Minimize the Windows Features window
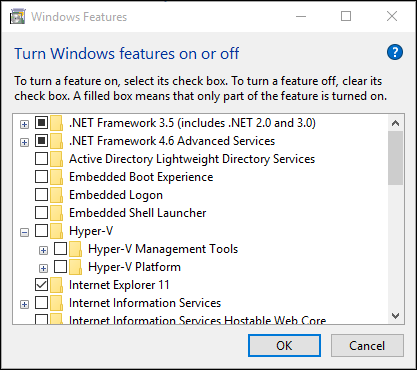This screenshot has width=417, height=370. click(x=301, y=16)
